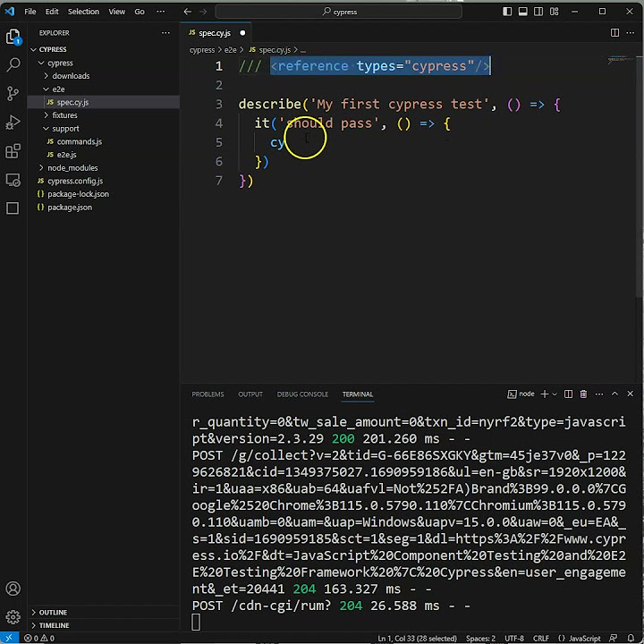Click the cypress command center search box
644x644 pixels.
339,12
